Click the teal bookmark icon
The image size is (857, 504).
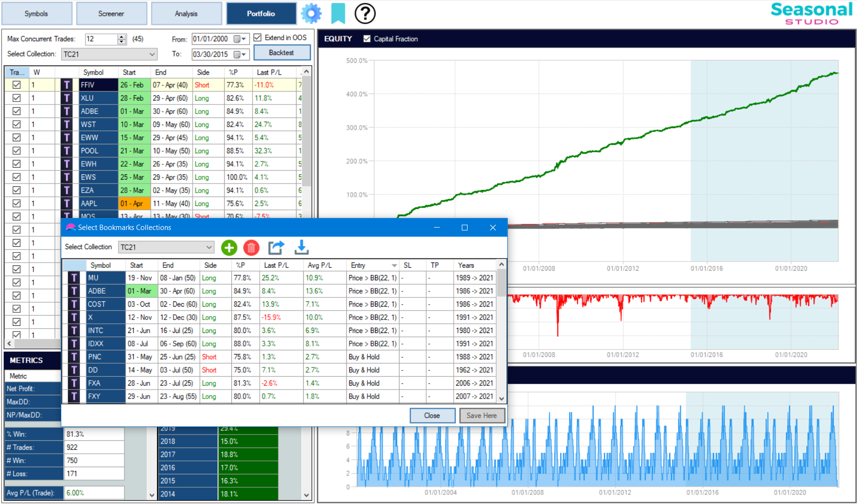click(x=338, y=13)
